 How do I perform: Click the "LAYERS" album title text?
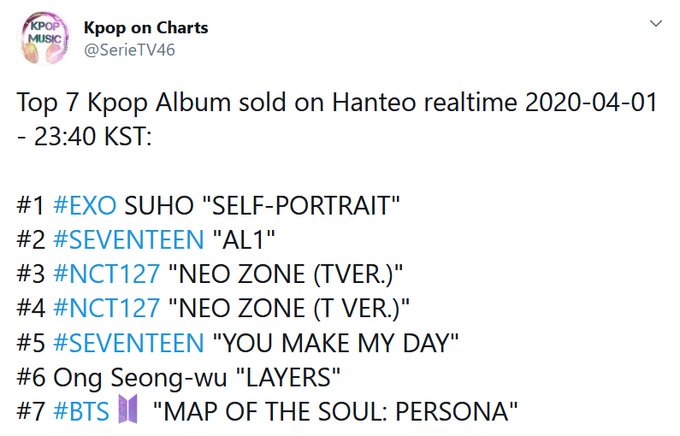(x=288, y=377)
